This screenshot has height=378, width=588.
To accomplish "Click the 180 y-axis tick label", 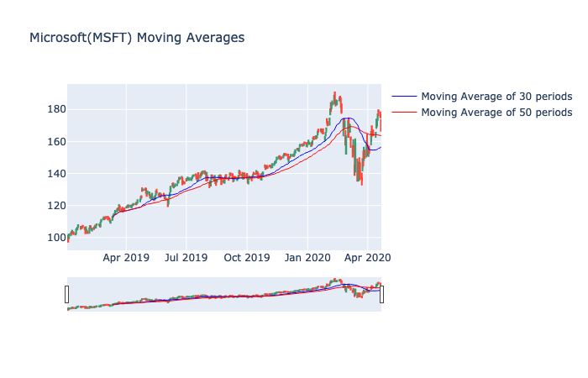I will (56, 109).
